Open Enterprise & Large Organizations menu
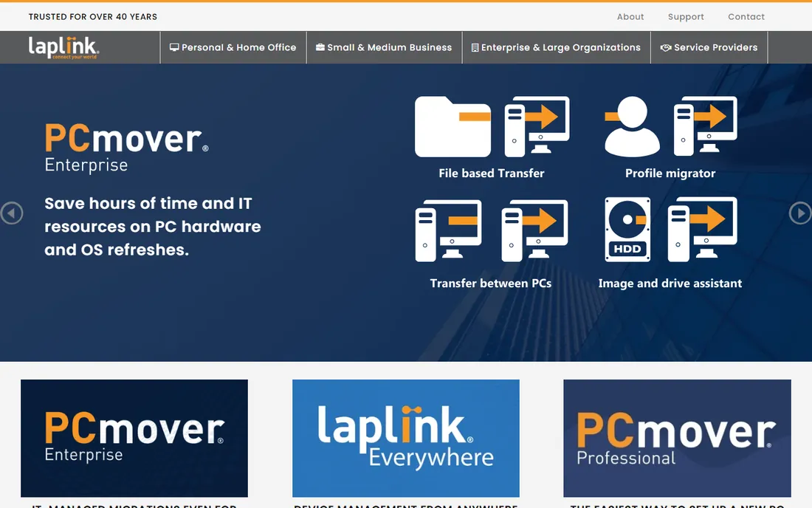This screenshot has width=812, height=508. click(x=556, y=47)
